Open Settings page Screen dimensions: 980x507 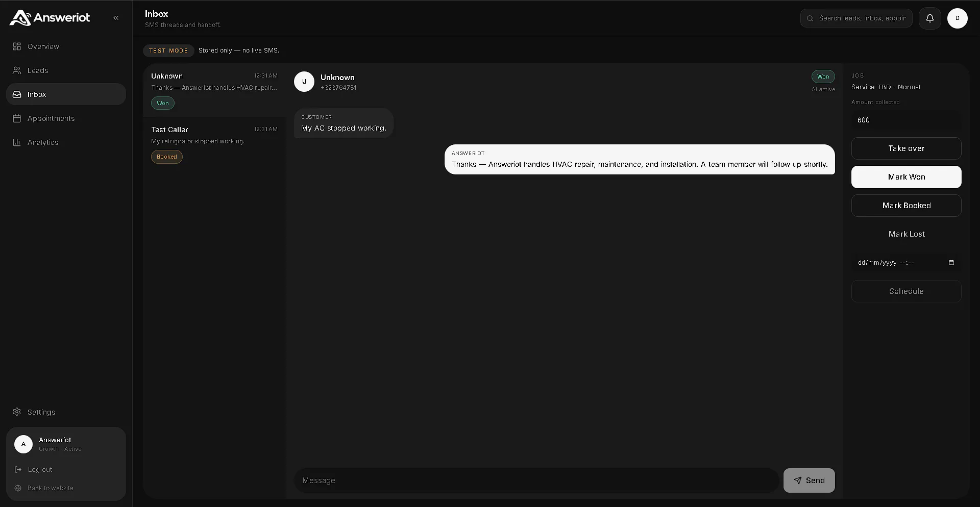(x=66, y=412)
